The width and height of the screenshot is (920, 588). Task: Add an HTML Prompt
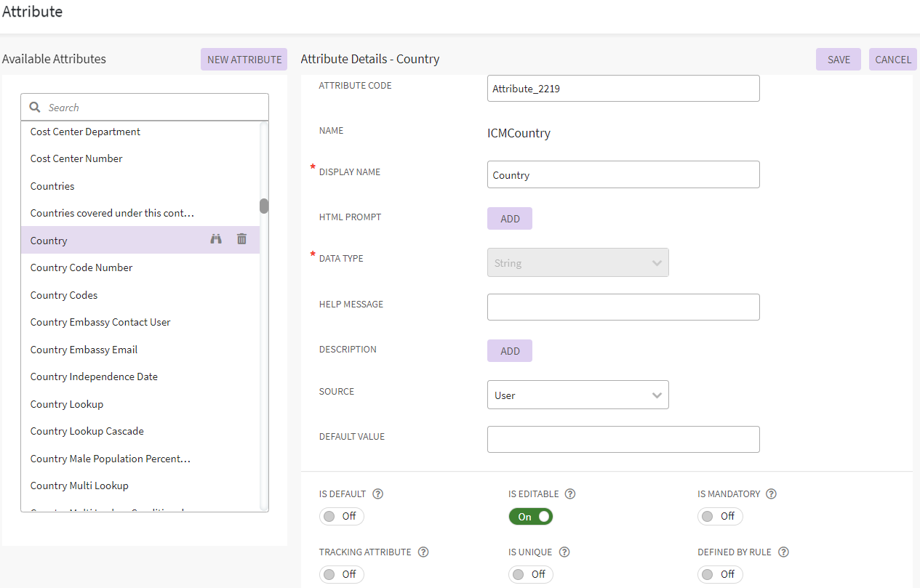[x=509, y=219]
